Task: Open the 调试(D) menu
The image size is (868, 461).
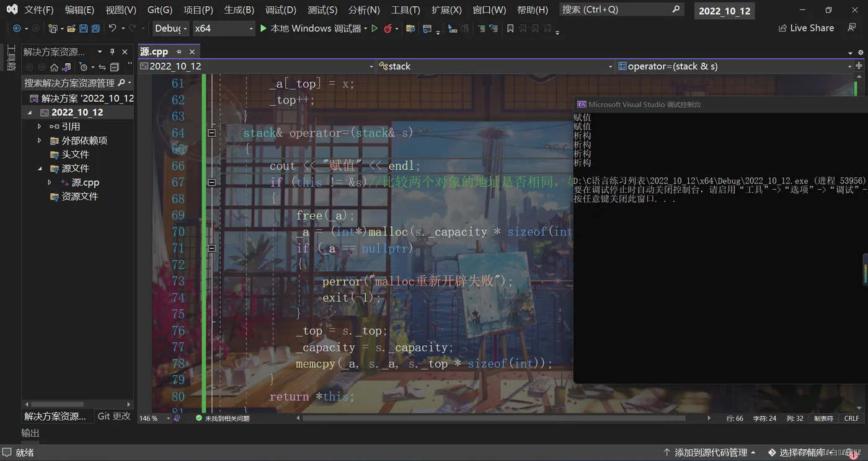Action: 281,10
